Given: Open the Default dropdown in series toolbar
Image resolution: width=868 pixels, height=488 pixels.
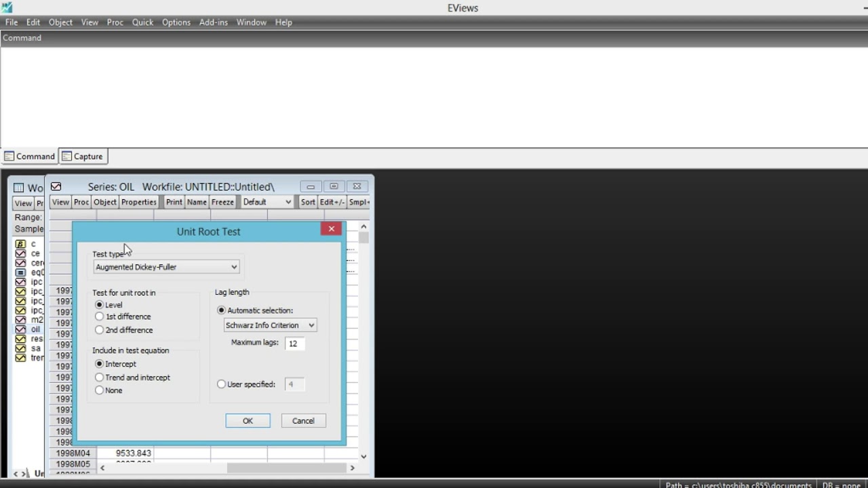Looking at the screenshot, I should tap(267, 202).
